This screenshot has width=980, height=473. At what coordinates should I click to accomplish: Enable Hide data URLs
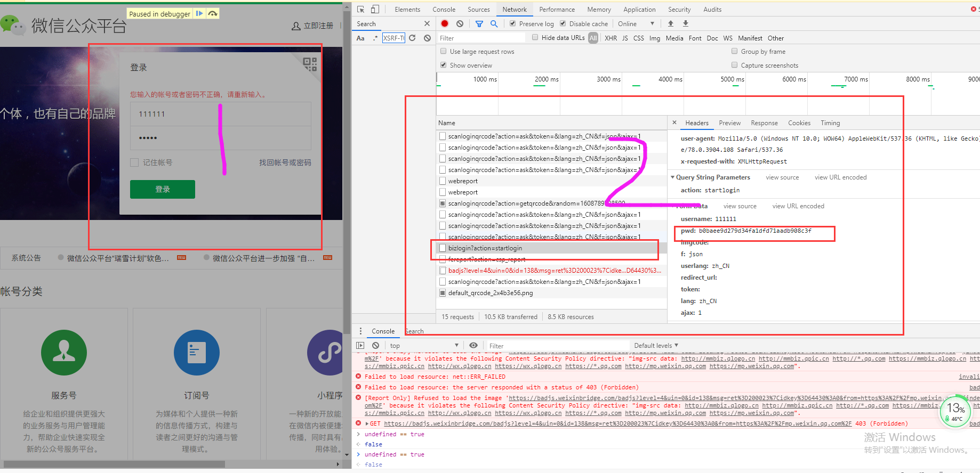tap(535, 37)
